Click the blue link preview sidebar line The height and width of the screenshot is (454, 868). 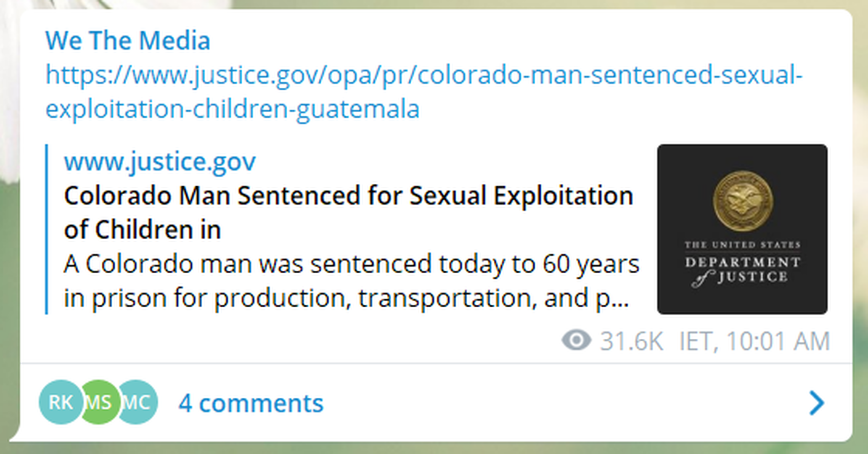click(47, 229)
